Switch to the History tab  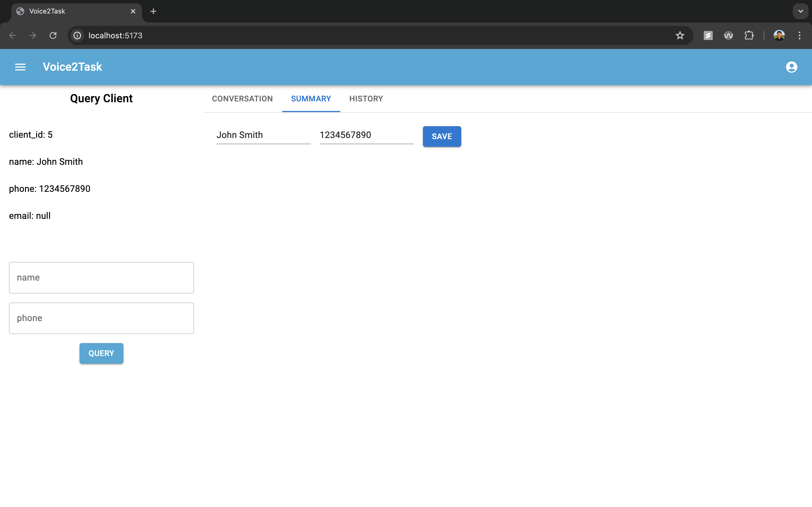[366, 99]
